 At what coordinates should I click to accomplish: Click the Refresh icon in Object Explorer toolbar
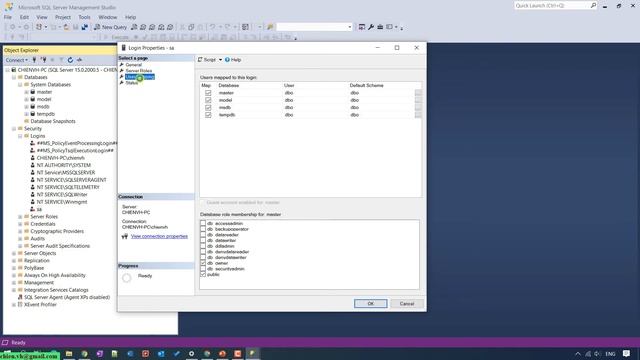click(x=70, y=60)
